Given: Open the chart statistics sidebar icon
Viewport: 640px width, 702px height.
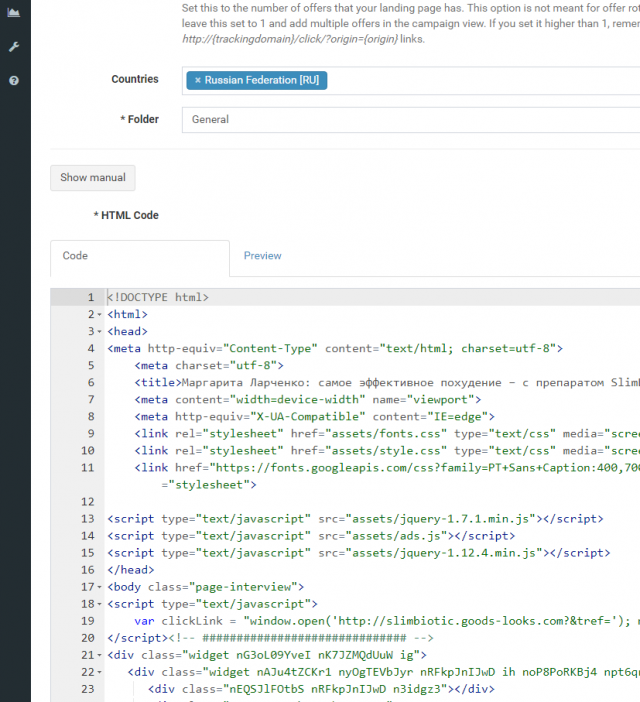Looking at the screenshot, I should click(x=14, y=13).
